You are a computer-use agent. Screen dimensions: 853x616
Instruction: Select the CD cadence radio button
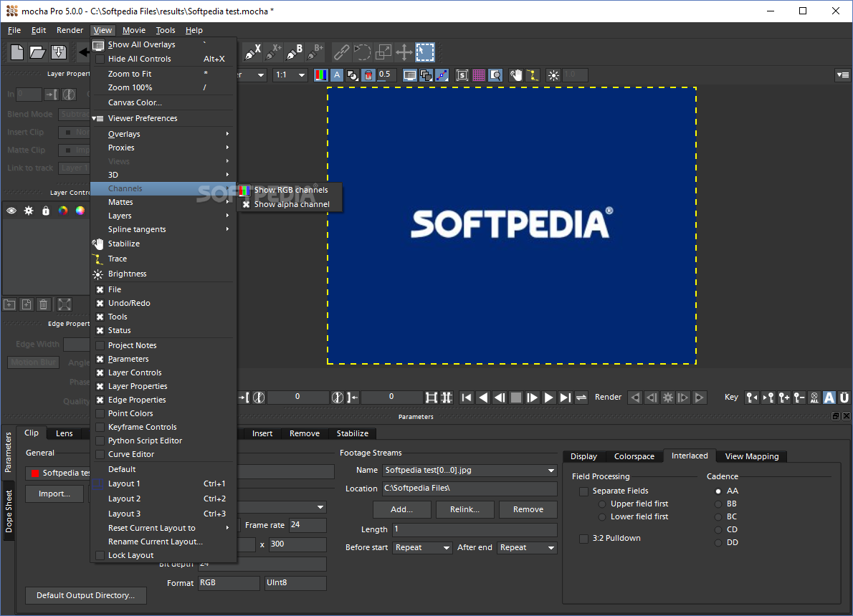click(718, 529)
